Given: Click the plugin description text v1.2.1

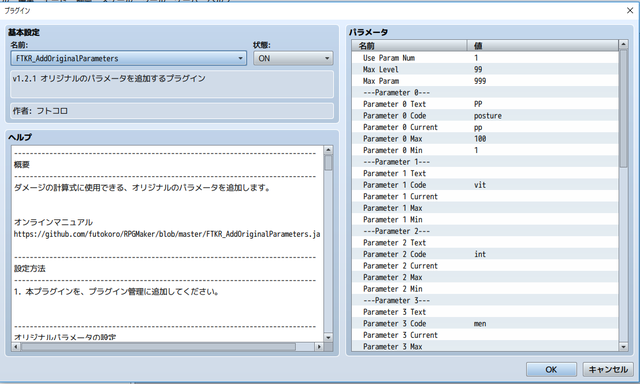Looking at the screenshot, I should (x=109, y=78).
